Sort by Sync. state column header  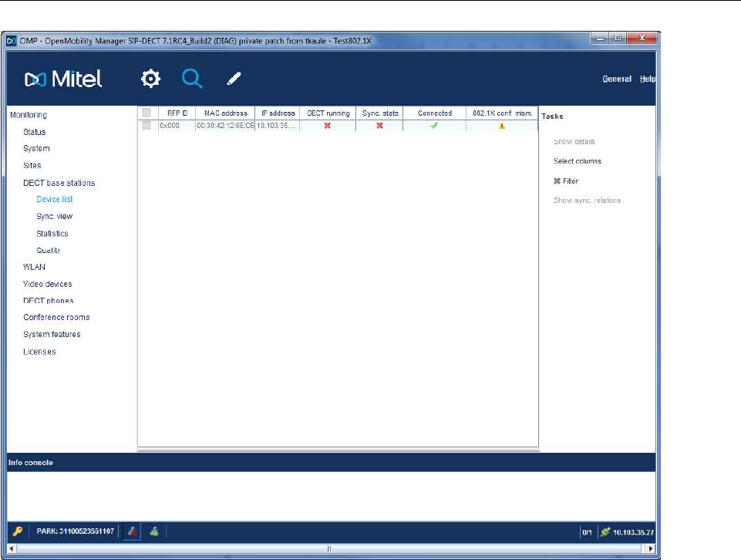[380, 113]
